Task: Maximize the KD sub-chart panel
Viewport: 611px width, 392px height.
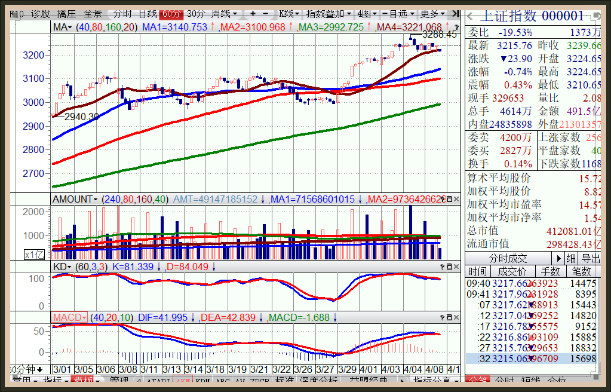Action: 449,267
